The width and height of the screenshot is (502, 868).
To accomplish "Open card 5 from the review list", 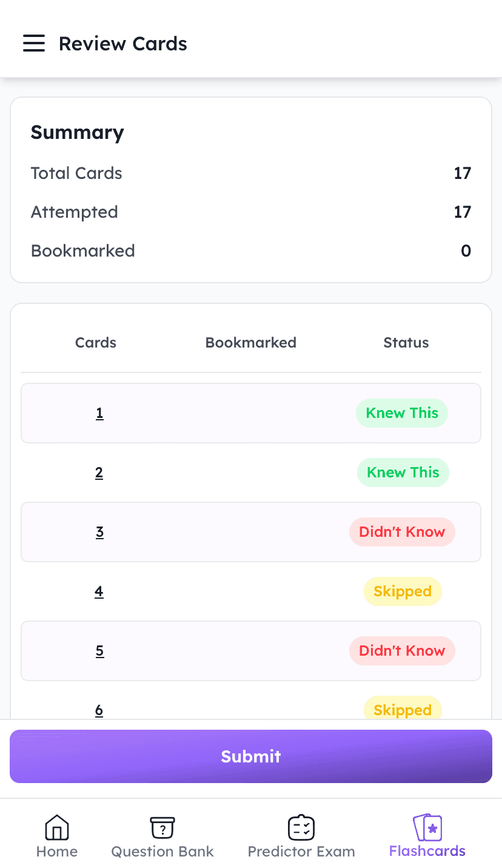I will [99, 650].
